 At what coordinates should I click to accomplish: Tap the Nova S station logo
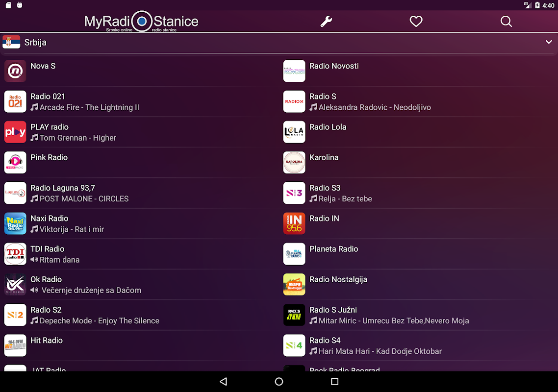coord(15,71)
